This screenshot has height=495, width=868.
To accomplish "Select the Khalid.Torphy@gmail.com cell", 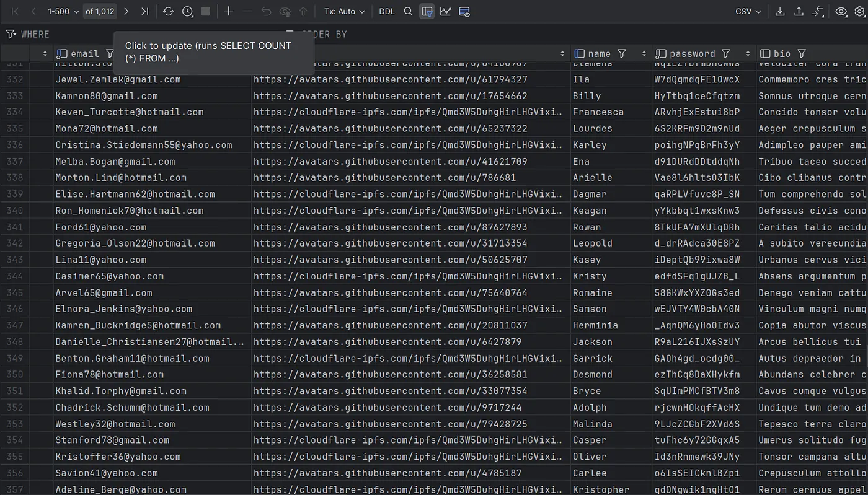I will pos(152,391).
